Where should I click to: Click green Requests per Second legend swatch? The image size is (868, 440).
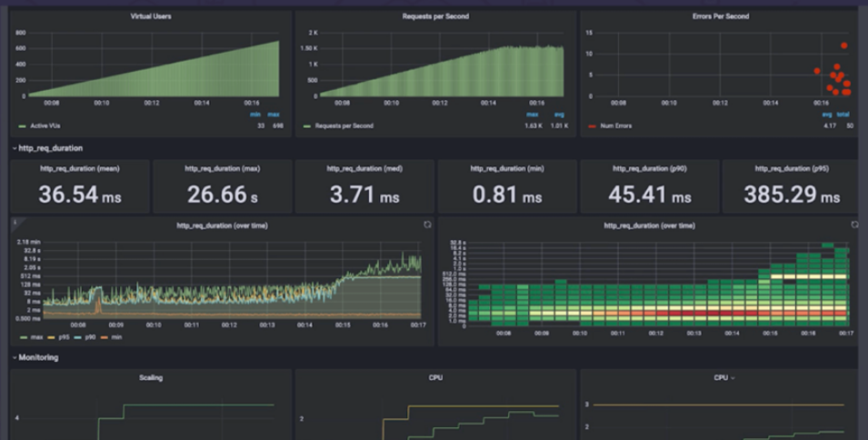tap(307, 126)
